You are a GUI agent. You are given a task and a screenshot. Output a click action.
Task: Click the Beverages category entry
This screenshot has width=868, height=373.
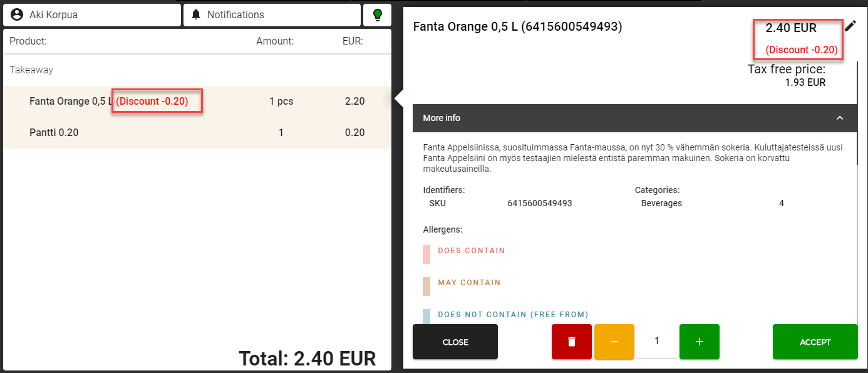(661, 203)
